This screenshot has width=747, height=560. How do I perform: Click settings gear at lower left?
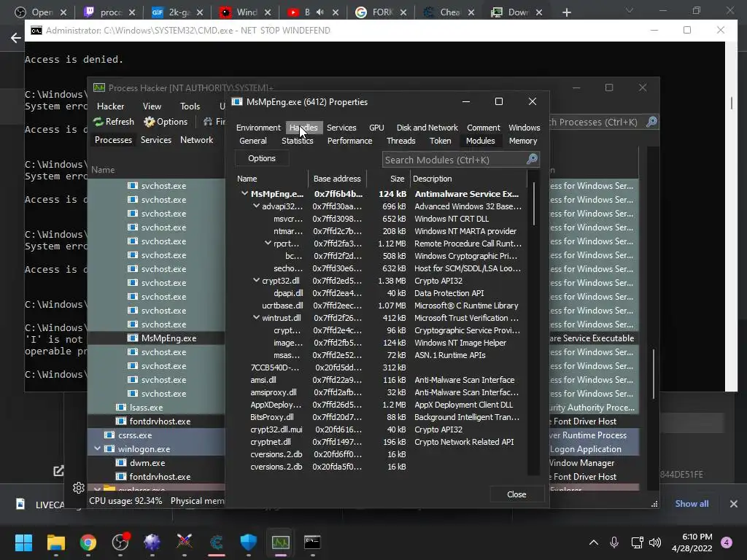[79, 488]
